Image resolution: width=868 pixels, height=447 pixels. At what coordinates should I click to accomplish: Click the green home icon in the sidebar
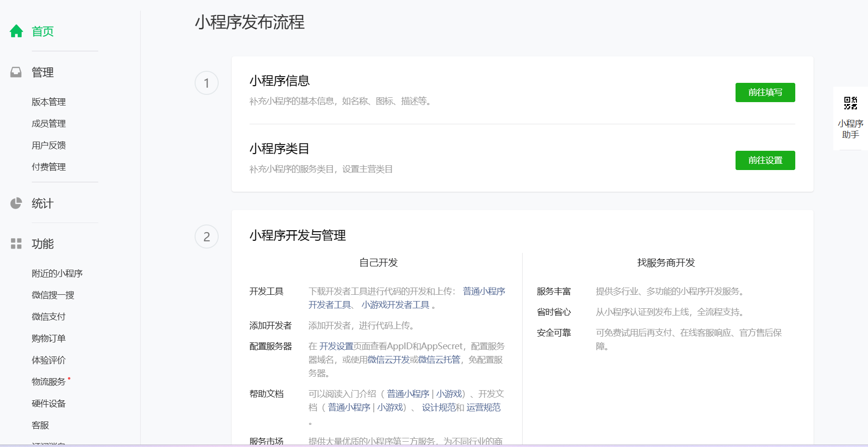click(x=16, y=31)
